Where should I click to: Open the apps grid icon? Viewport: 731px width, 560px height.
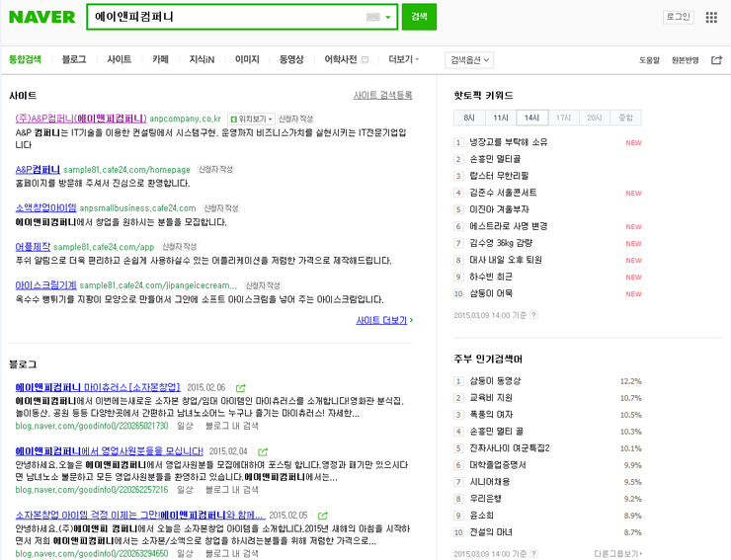[x=711, y=17]
